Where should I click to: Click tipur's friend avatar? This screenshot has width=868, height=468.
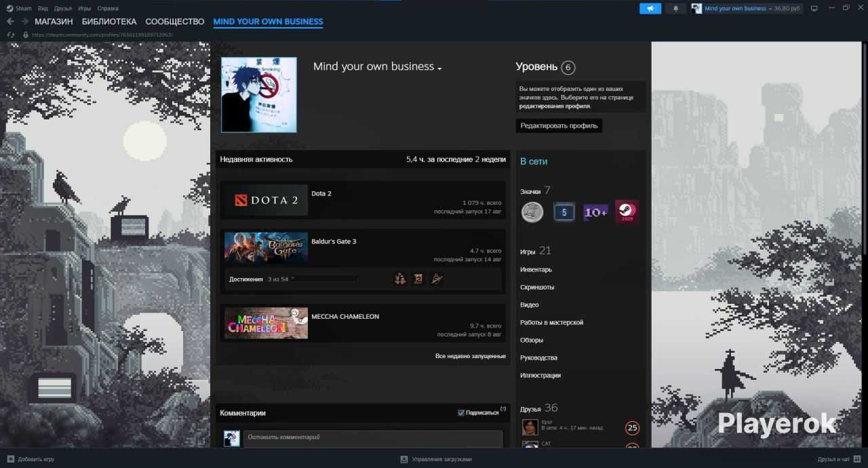[x=530, y=427]
